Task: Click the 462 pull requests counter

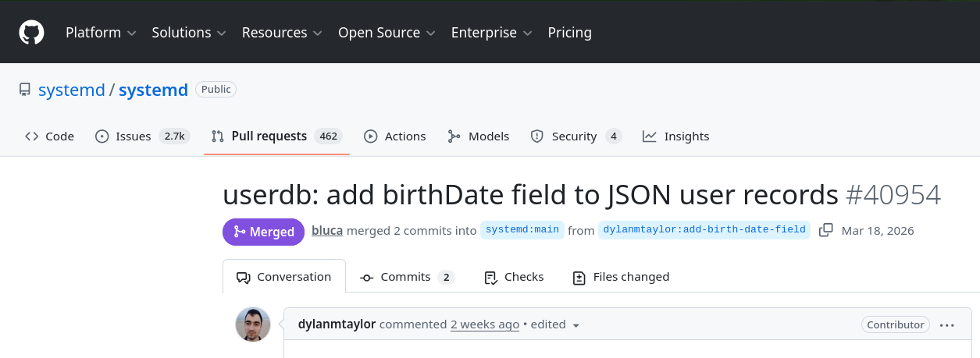Action: pos(329,136)
